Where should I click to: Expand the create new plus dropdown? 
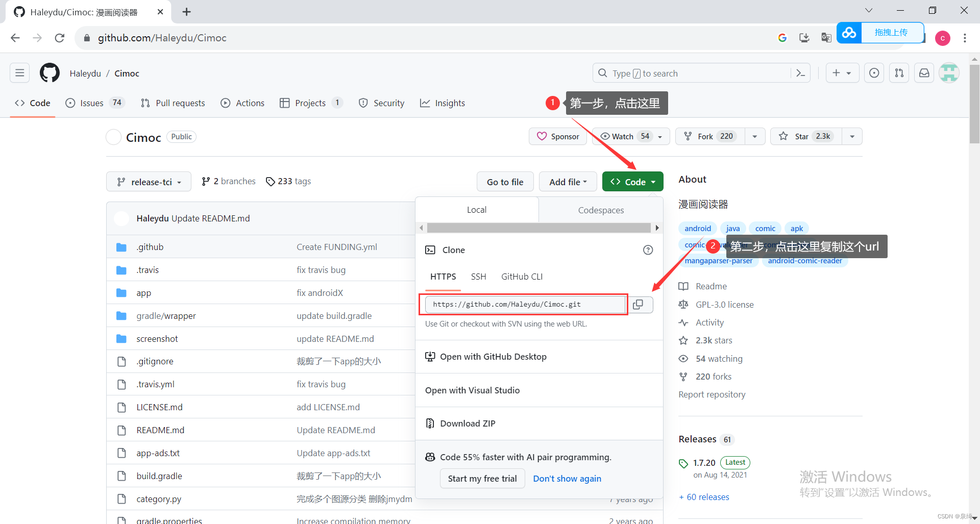point(842,73)
